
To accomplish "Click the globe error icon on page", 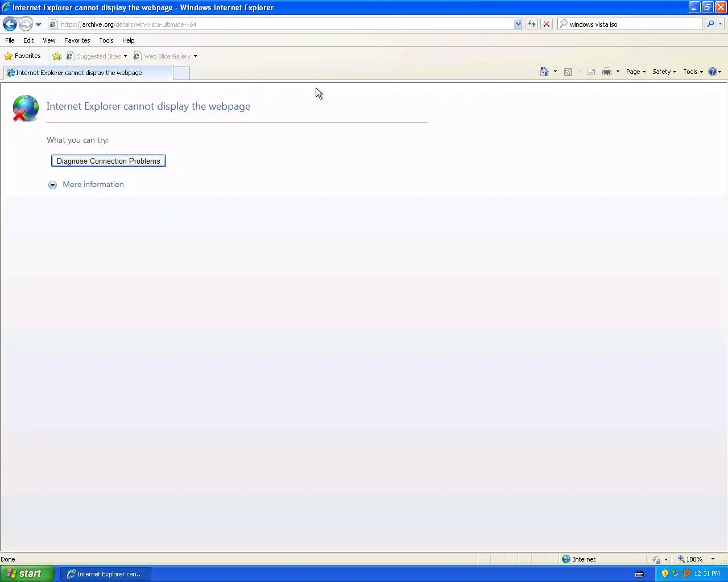I will (26, 108).
